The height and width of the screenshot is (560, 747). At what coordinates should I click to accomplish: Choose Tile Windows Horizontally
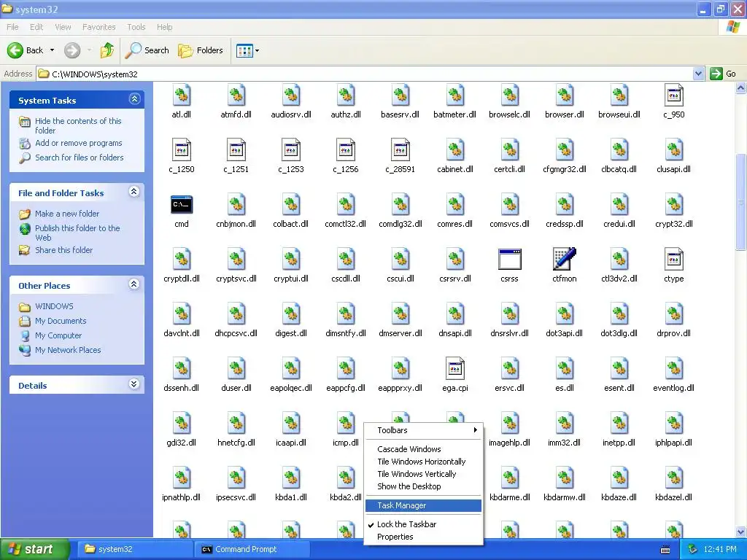click(424, 462)
